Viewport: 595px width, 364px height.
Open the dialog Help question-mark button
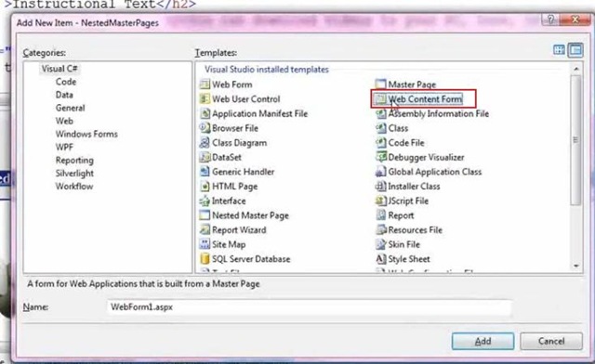click(550, 19)
